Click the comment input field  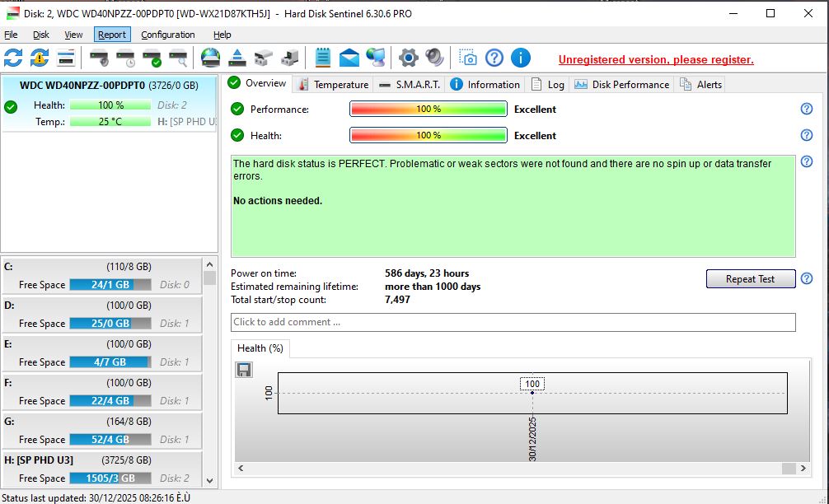tap(513, 322)
